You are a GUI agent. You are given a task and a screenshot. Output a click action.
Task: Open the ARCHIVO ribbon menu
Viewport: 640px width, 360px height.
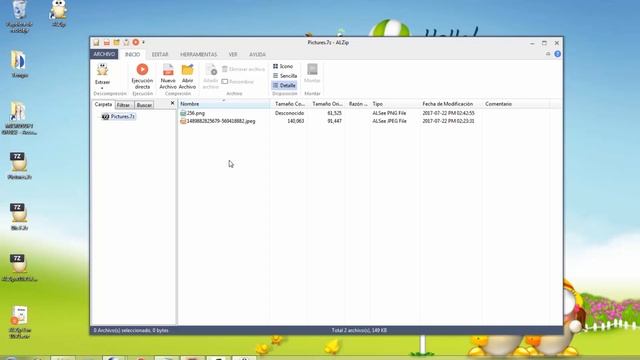(x=104, y=54)
